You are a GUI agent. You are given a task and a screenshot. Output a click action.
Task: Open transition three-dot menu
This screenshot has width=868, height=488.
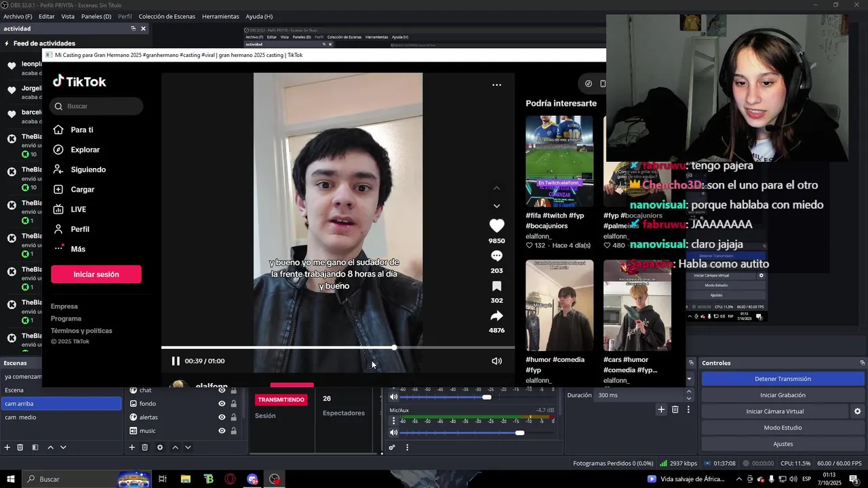tap(688, 409)
